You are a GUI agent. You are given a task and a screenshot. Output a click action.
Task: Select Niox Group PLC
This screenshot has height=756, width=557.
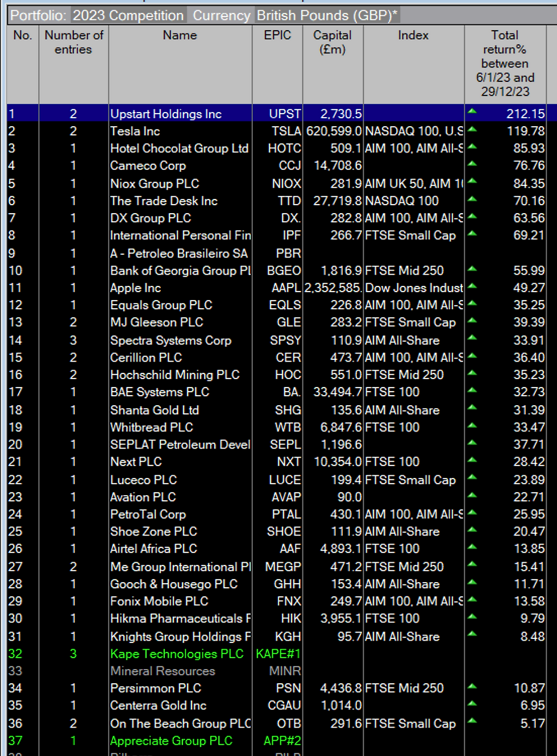pyautogui.click(x=155, y=184)
